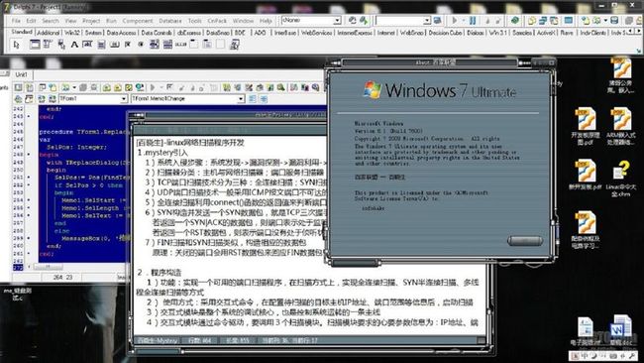Switch to the Win32 palette tab
The height and width of the screenshot is (363, 644).
[x=72, y=33]
